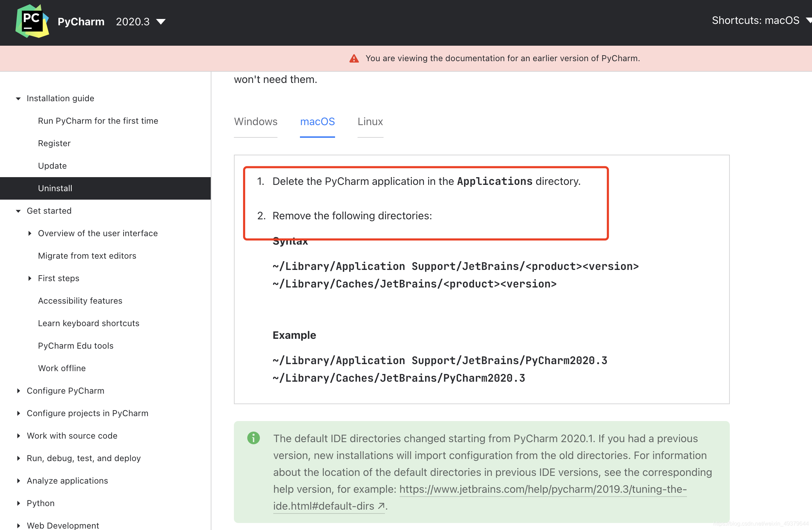Click the PyCharm logo icon

[32, 21]
